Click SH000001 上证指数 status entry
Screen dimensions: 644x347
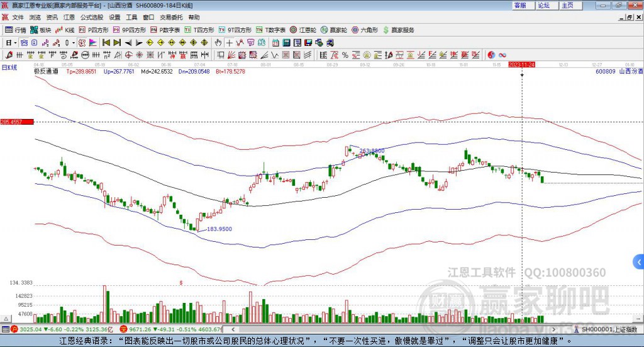[x=606, y=329]
